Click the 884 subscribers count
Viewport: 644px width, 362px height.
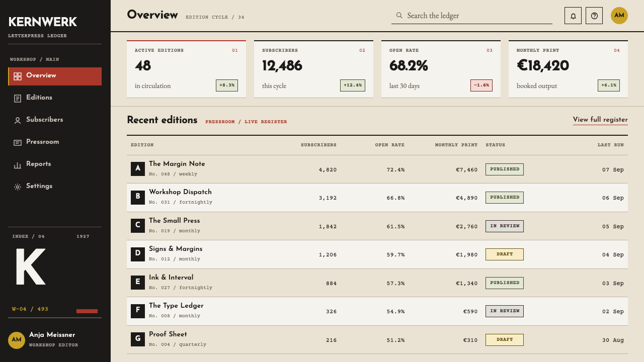tap(332, 284)
